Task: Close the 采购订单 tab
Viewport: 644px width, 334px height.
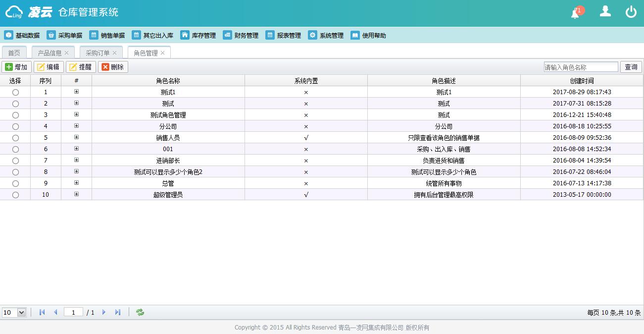Action: 115,53
